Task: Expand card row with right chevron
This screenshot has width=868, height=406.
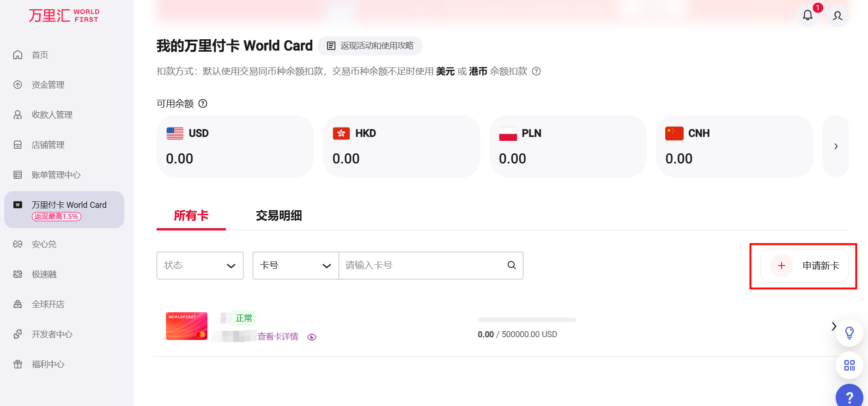Action: click(x=833, y=326)
